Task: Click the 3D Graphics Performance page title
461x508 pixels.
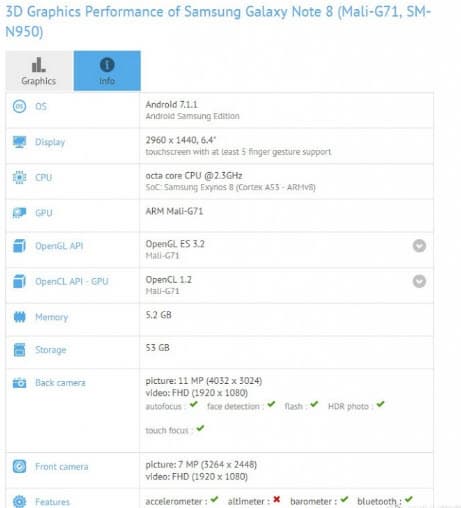Action: coord(218,22)
